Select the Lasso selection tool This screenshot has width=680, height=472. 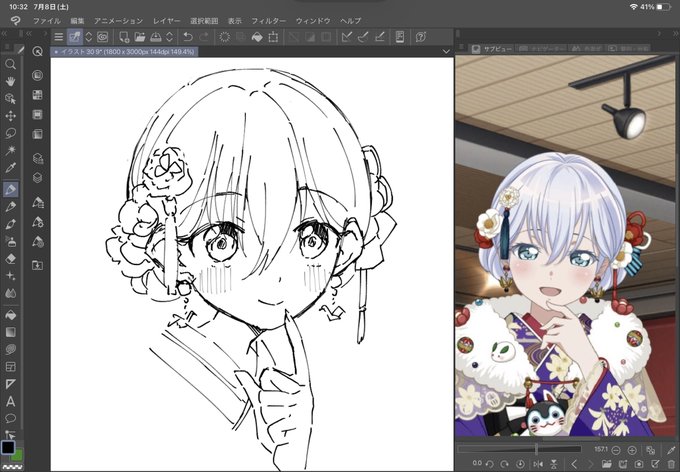tap(10, 133)
